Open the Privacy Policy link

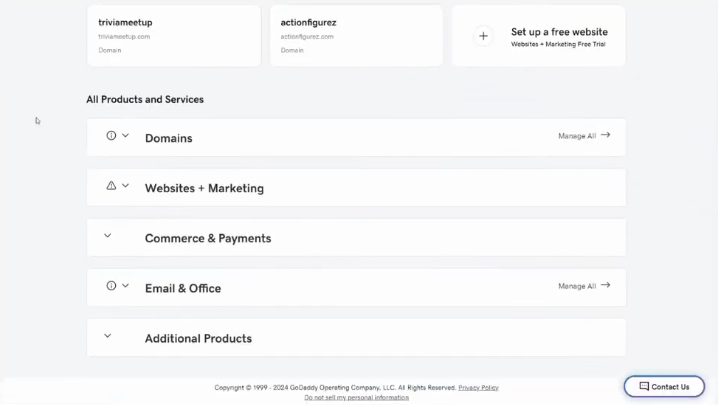tap(478, 388)
